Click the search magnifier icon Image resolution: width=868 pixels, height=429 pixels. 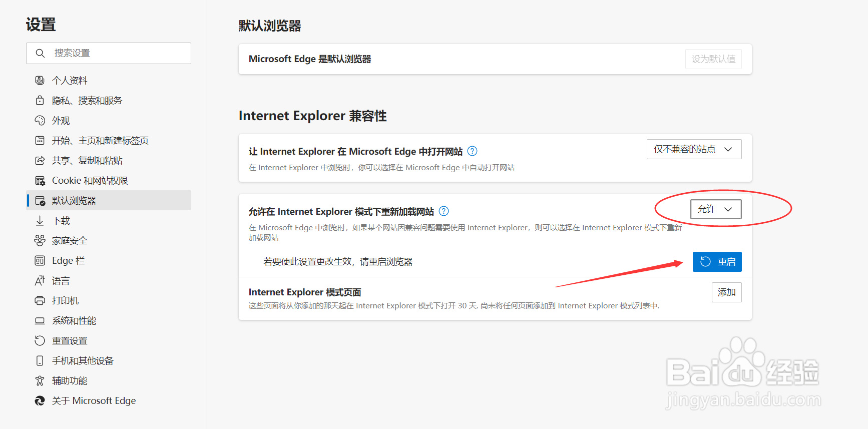pyautogui.click(x=41, y=53)
